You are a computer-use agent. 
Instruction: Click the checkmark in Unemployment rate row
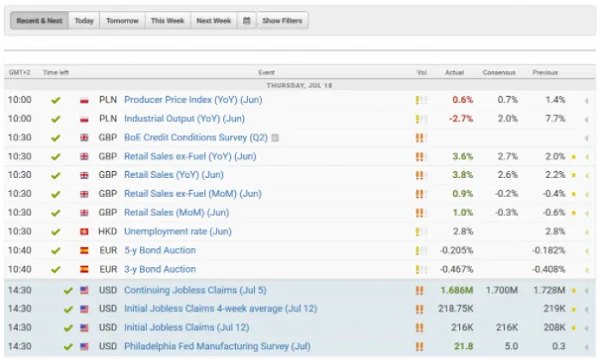click(x=56, y=232)
